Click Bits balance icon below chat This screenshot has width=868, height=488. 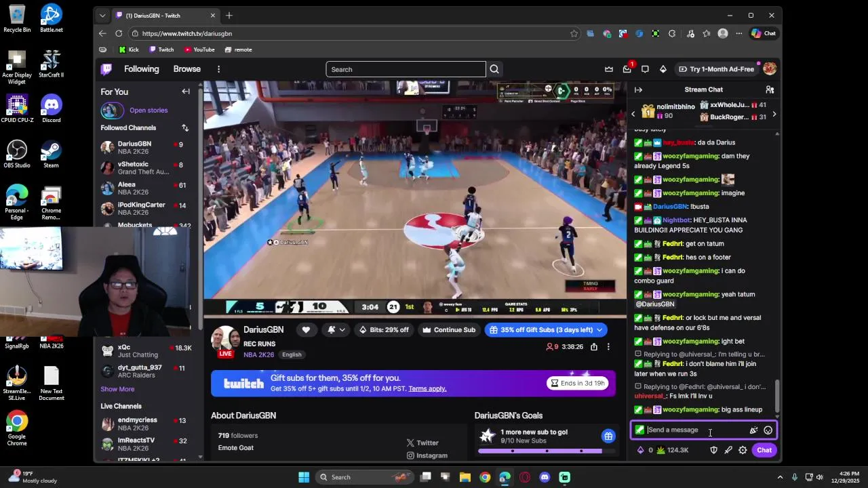click(x=640, y=450)
